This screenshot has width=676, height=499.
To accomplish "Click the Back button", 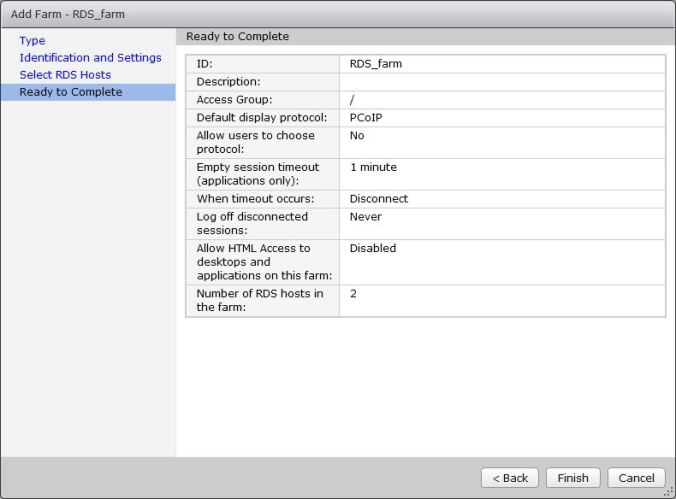I will click(x=510, y=478).
